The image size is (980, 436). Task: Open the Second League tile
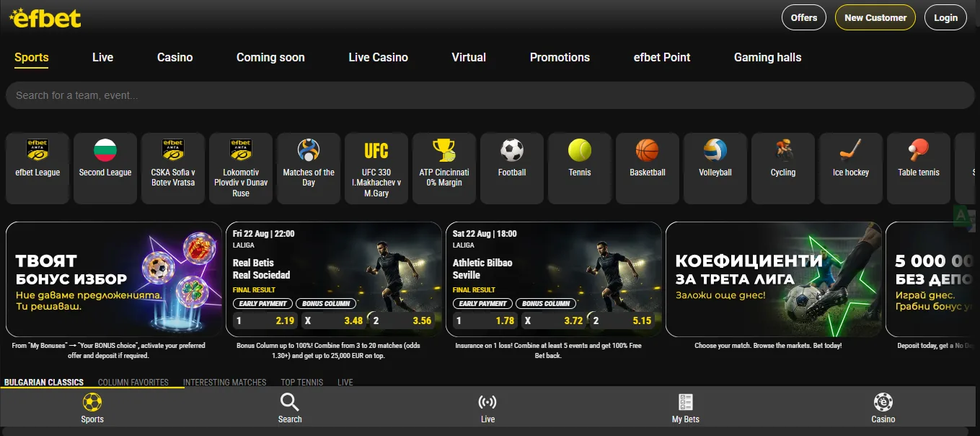click(105, 168)
